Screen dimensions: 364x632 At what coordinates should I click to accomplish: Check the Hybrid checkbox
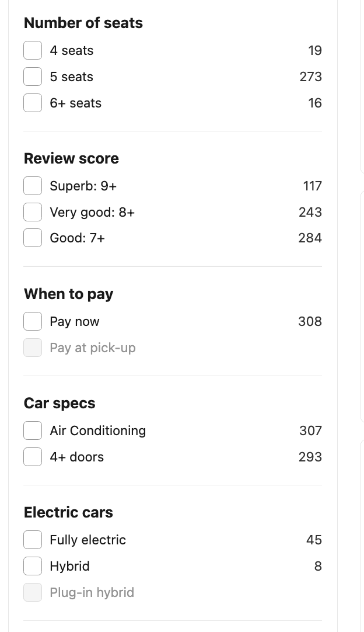tap(33, 566)
